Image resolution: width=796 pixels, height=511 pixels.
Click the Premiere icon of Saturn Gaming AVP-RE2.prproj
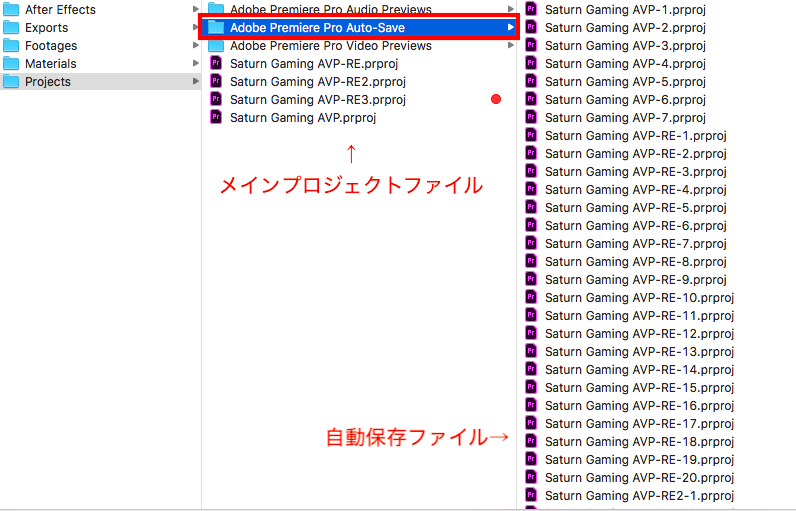[x=216, y=82]
